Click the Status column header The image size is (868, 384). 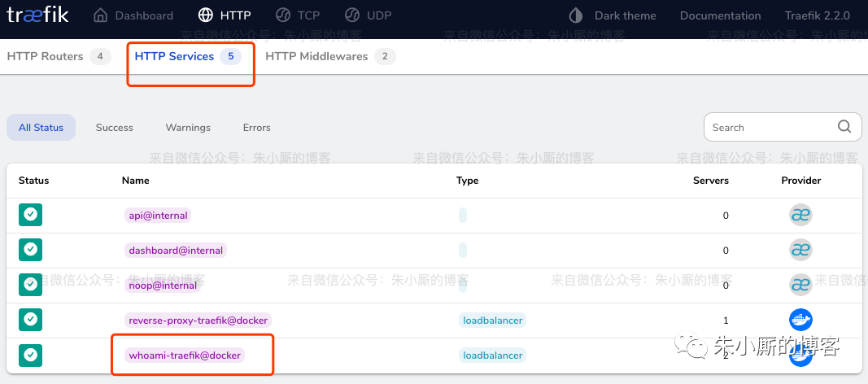coord(34,181)
